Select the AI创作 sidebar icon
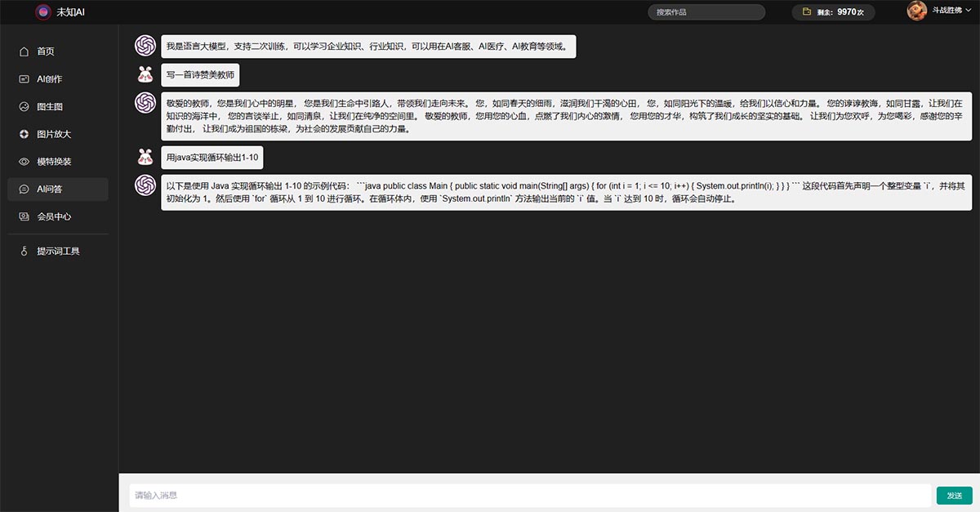980x512 pixels. pyautogui.click(x=24, y=79)
